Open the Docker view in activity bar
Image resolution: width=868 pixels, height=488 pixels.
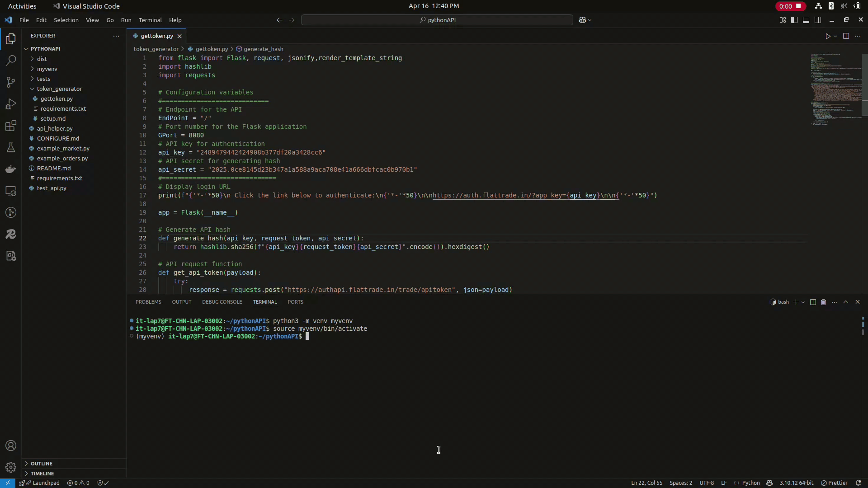pos(11,169)
